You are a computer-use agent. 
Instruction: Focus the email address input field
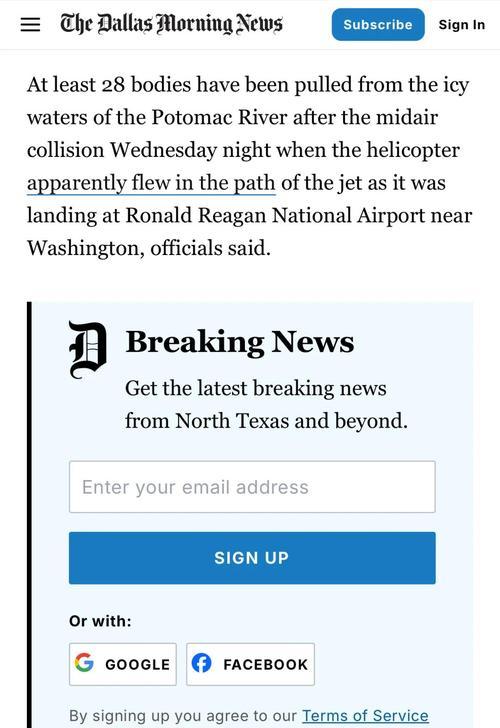(x=252, y=487)
